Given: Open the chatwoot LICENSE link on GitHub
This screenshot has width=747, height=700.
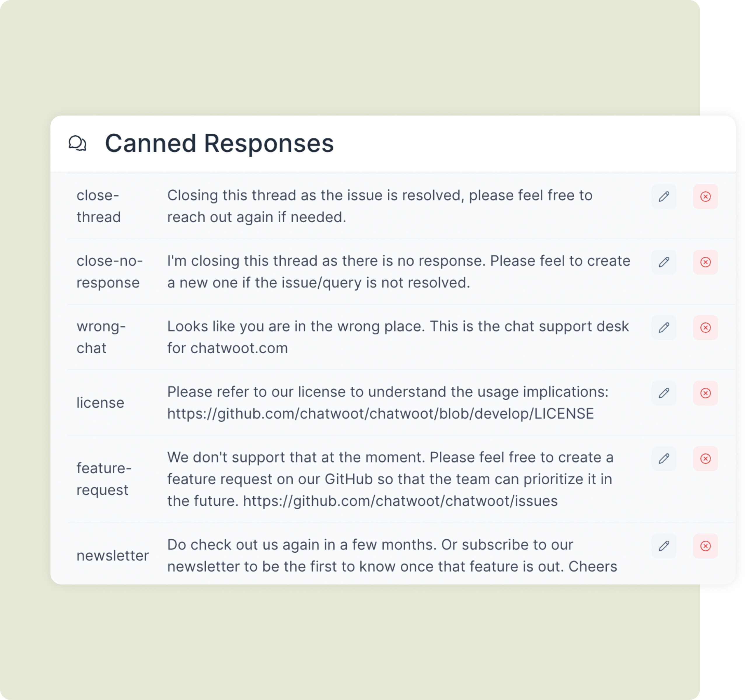Looking at the screenshot, I should [380, 414].
